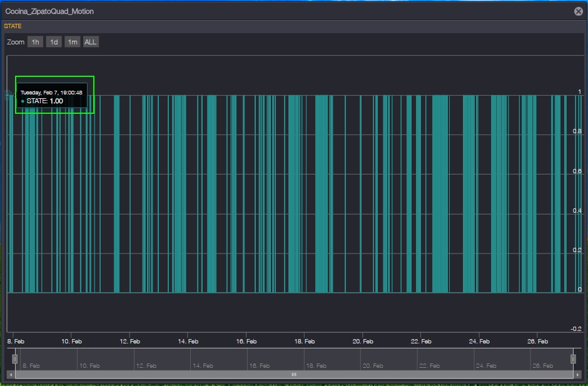
Task: Set zoom to 1d
Action: (54, 42)
